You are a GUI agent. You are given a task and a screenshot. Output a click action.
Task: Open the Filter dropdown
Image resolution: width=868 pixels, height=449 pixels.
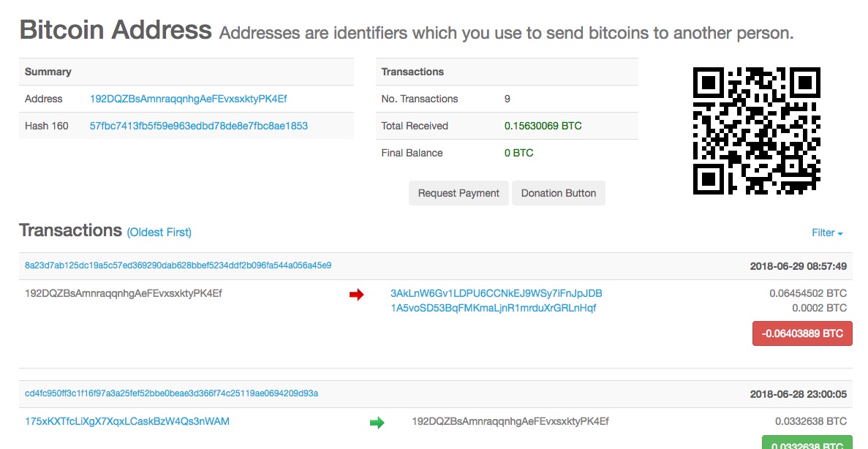pyautogui.click(x=827, y=233)
